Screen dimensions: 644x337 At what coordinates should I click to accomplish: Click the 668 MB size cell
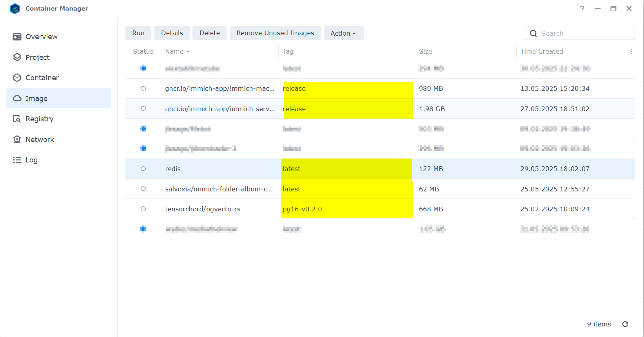pyautogui.click(x=431, y=209)
